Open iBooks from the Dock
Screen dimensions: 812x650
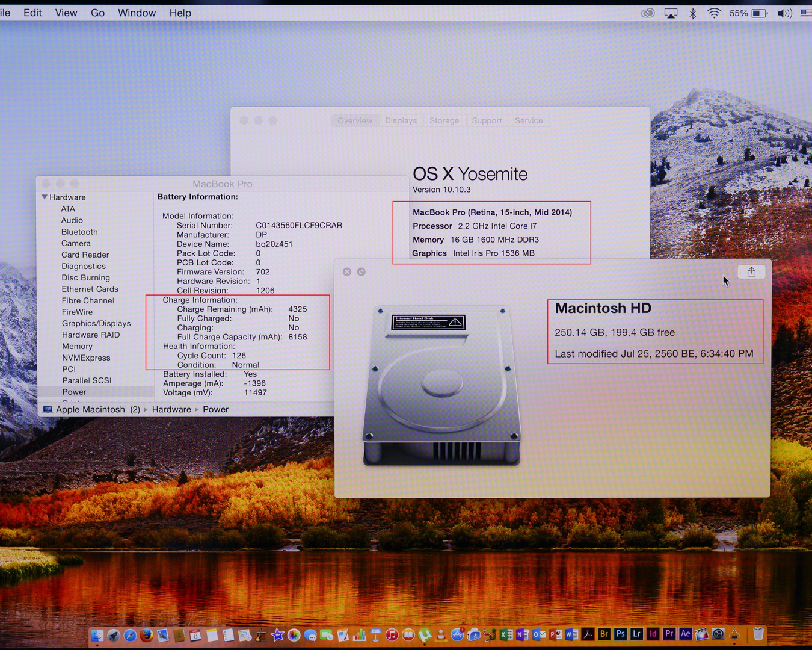click(x=408, y=635)
